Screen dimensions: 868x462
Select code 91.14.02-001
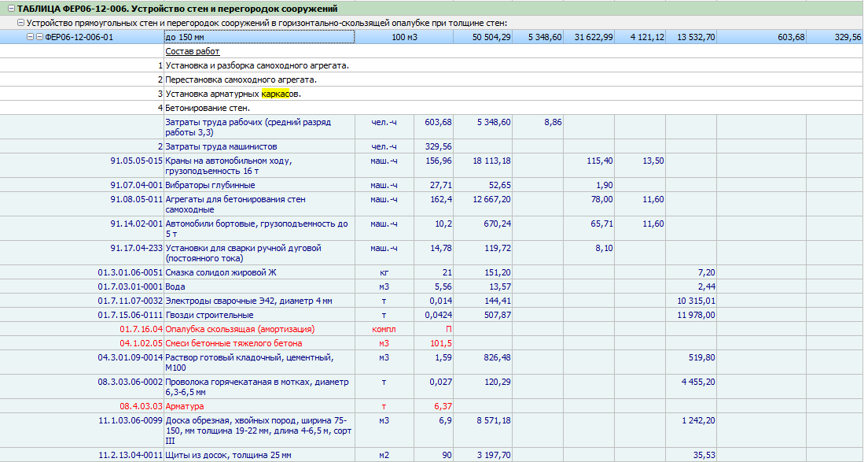coord(136,224)
